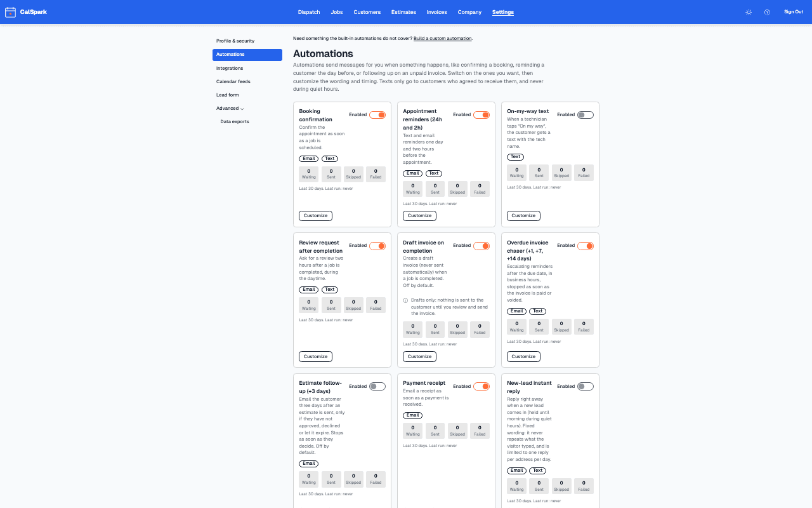Viewport: 812px width, 508px height.
Task: Customize the Overdue invoice chaser automation
Action: click(523, 357)
